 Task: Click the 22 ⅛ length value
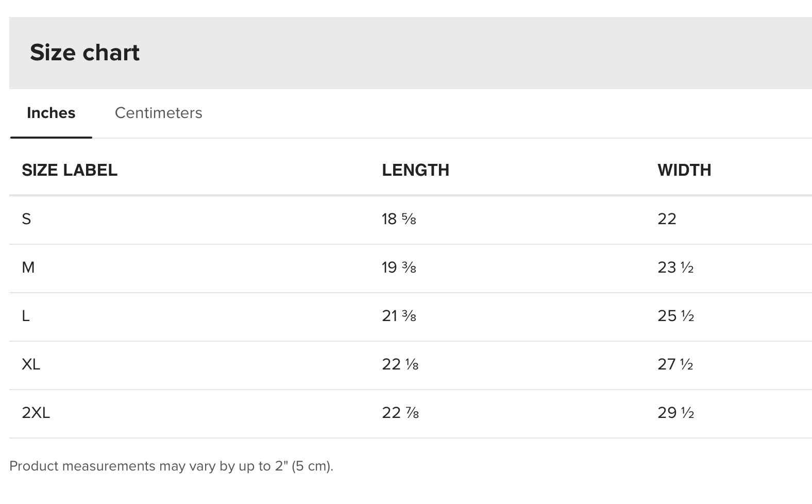[400, 364]
